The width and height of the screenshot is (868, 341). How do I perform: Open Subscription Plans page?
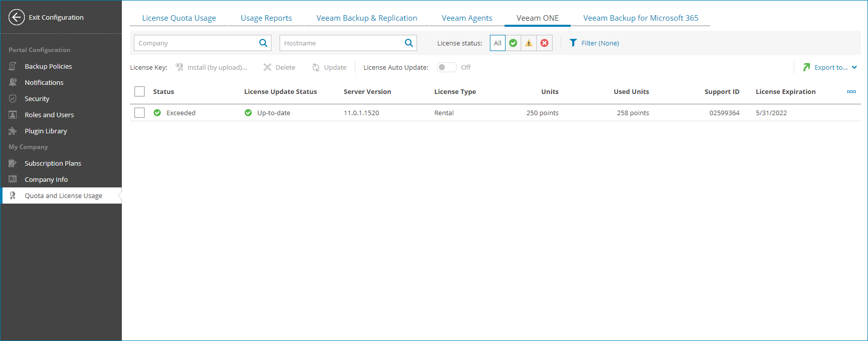point(61,163)
